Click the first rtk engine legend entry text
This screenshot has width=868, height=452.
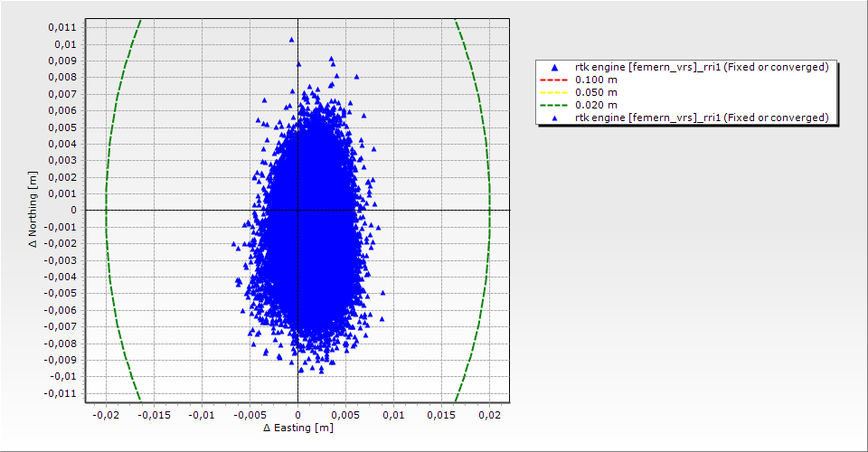point(702,67)
